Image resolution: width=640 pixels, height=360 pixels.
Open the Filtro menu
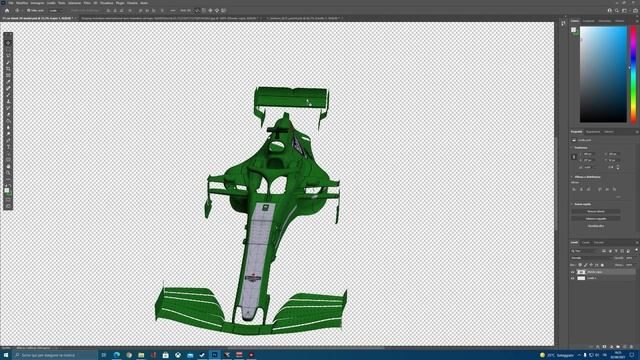87,3
